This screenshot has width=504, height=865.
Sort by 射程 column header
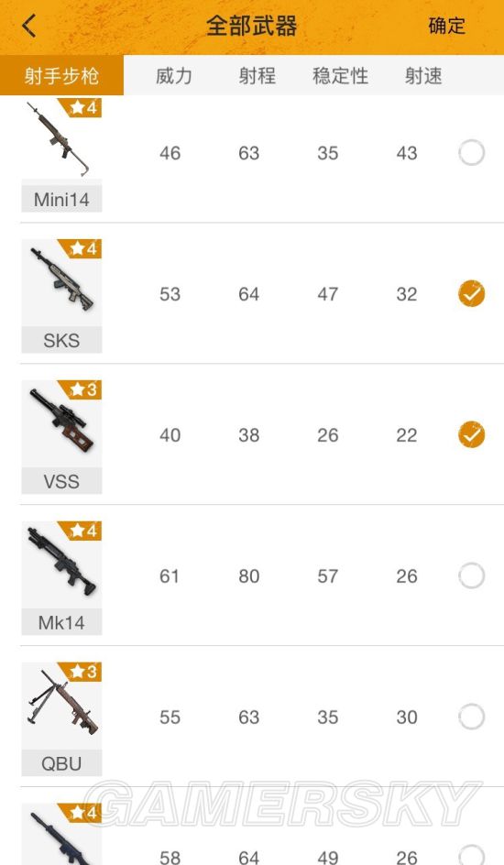pos(257,75)
